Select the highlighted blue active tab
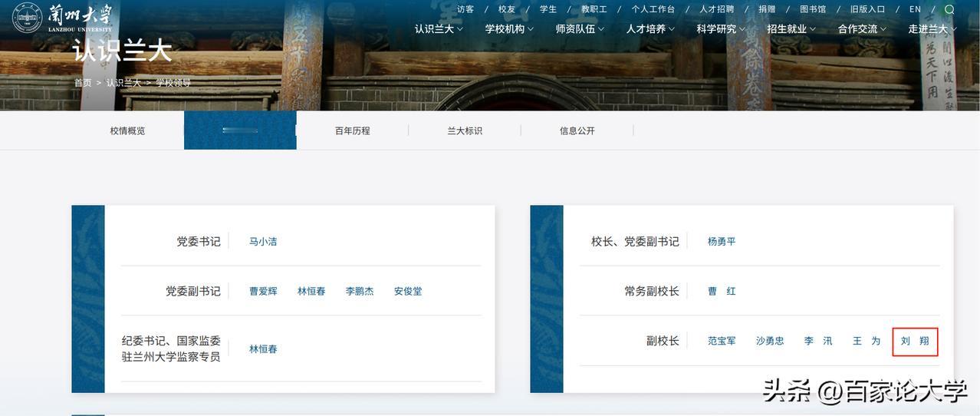980x416 pixels. pos(240,130)
